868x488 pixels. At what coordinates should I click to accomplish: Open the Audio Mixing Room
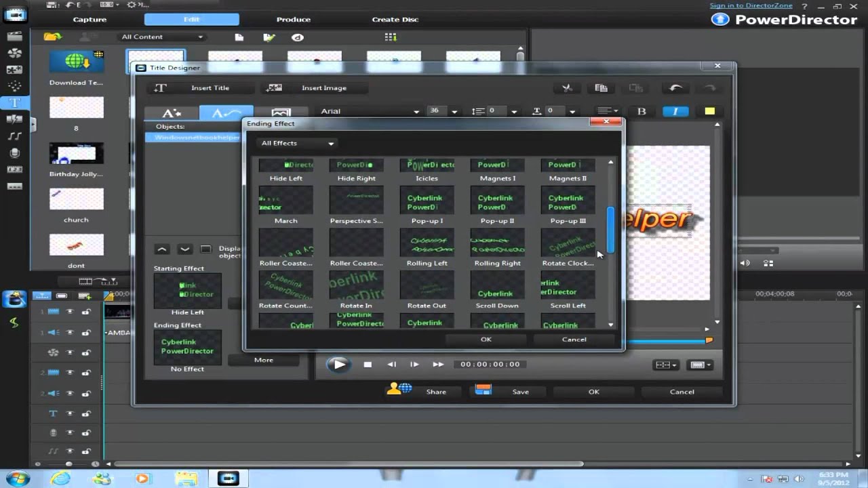[x=14, y=136]
